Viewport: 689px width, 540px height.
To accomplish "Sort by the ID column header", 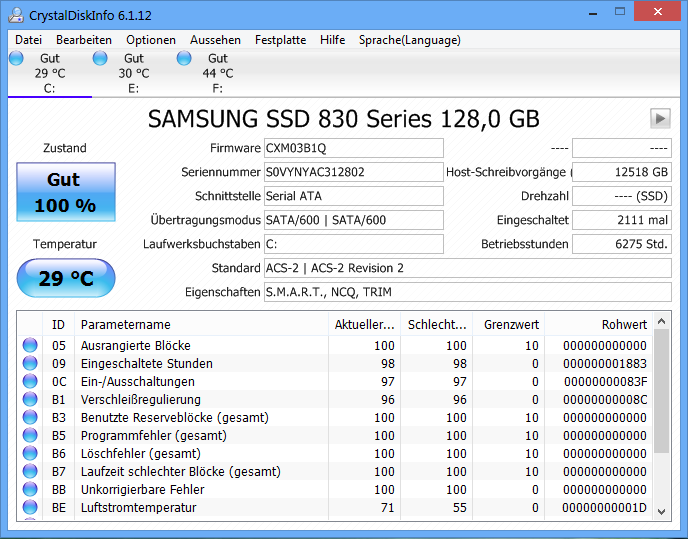I will click(x=58, y=325).
